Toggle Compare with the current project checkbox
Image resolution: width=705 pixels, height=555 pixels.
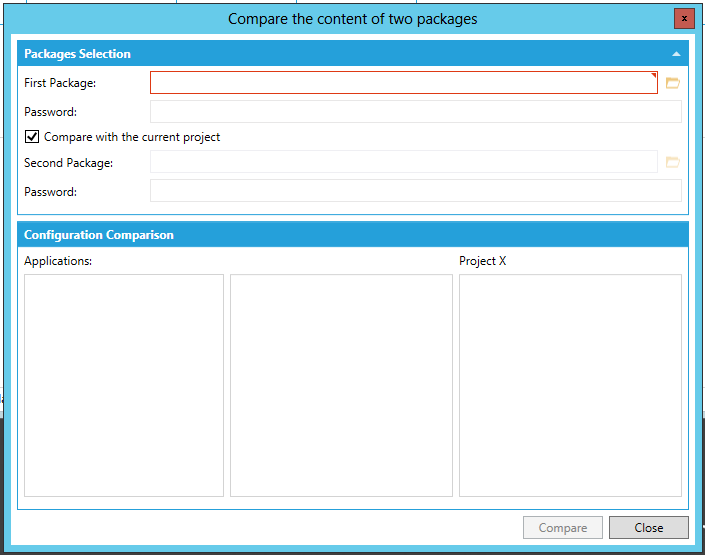click(32, 137)
